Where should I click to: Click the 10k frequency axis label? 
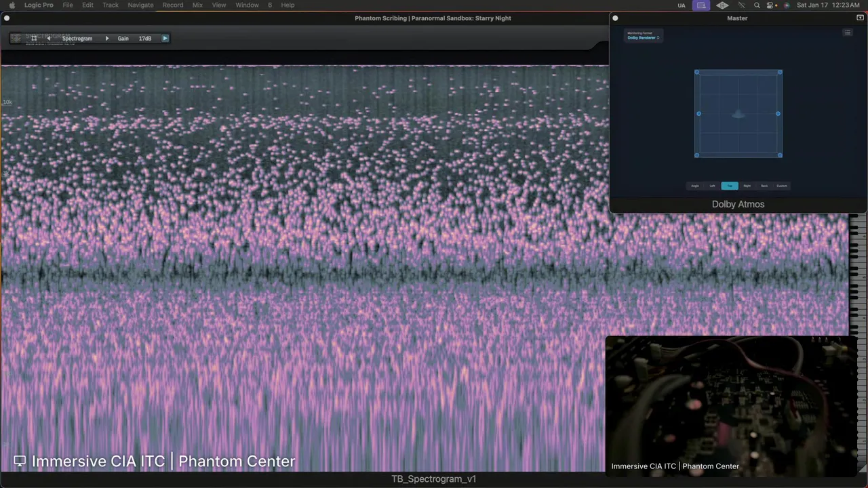7,102
